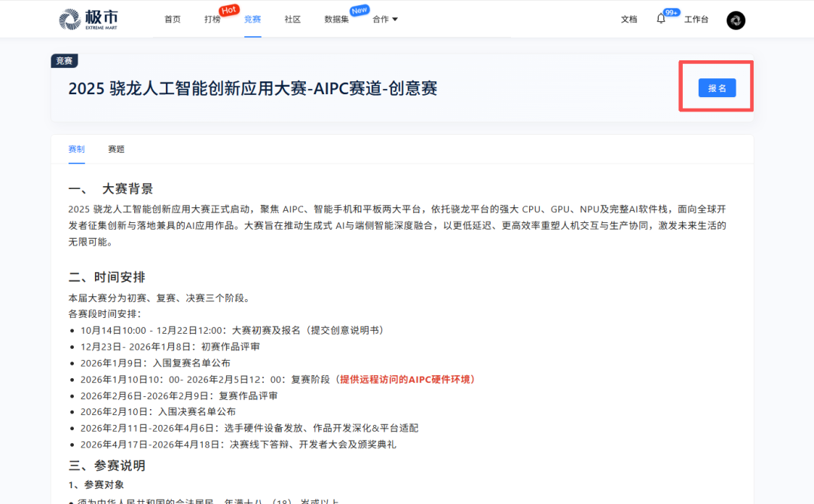The image size is (814, 504).
Task: Click the text 各赛段时间安排：
Action: 105,314
